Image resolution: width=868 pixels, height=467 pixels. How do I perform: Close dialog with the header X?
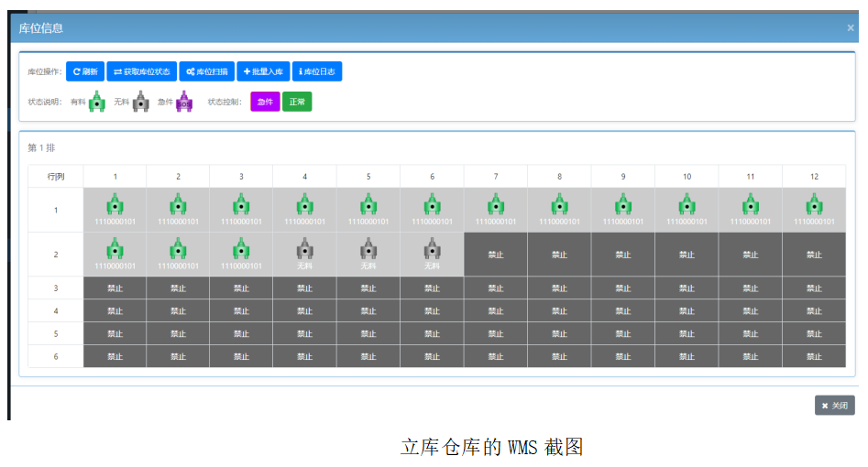tap(850, 28)
